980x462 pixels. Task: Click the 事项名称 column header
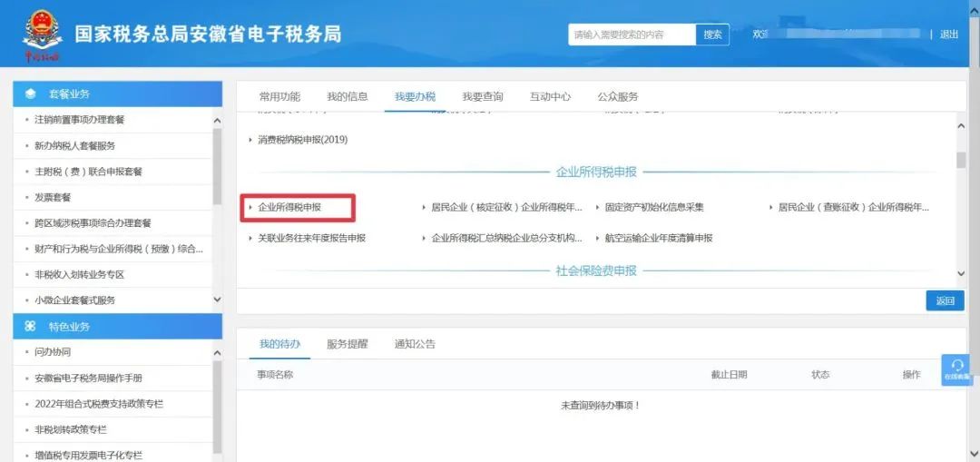tap(275, 375)
